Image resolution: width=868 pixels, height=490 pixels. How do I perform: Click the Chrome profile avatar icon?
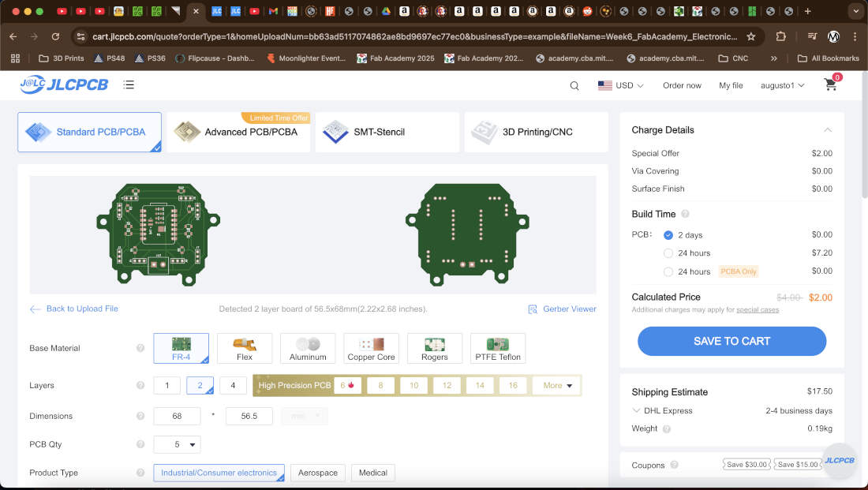833,36
